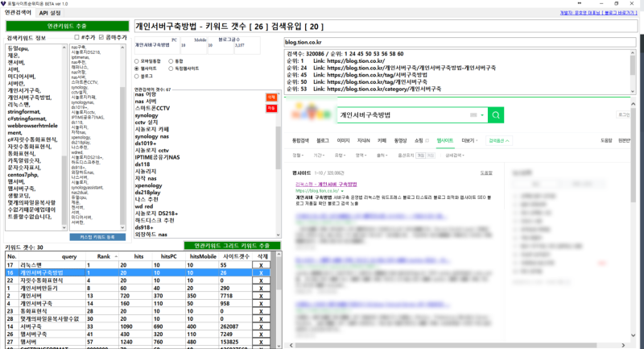644x349 pixels.
Task: Select the 통합 radio option
Action: click(x=171, y=61)
